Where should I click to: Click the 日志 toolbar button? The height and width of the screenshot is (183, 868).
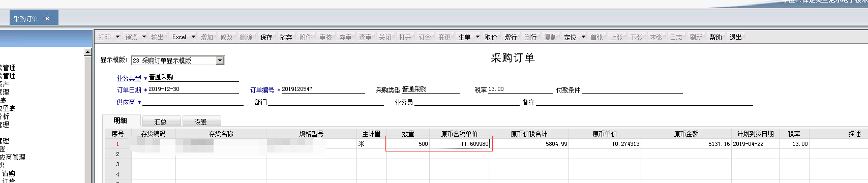[676, 37]
